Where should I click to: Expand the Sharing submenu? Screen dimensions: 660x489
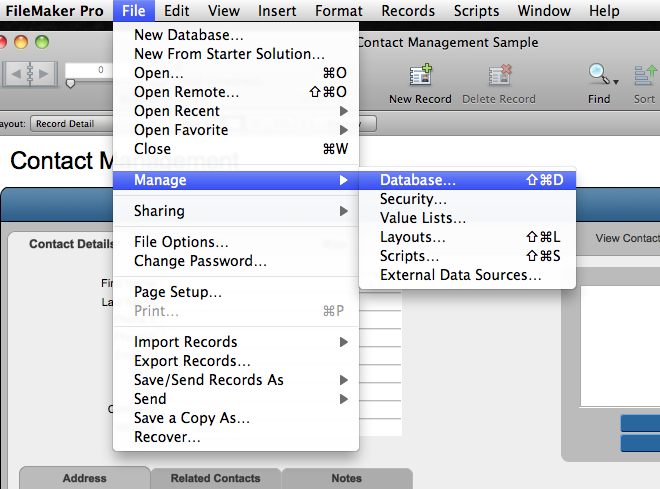click(x=236, y=211)
